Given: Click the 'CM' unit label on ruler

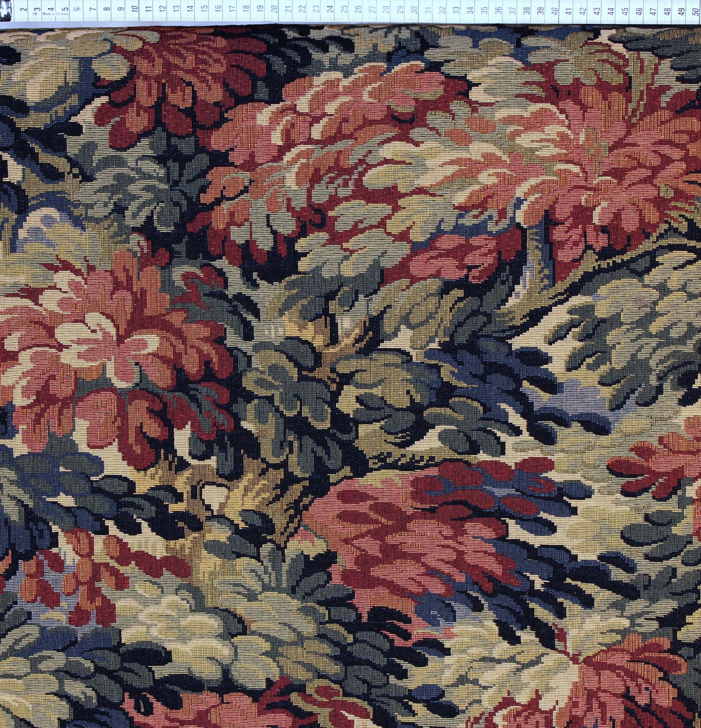Looking at the screenshot, I should 35,14.
